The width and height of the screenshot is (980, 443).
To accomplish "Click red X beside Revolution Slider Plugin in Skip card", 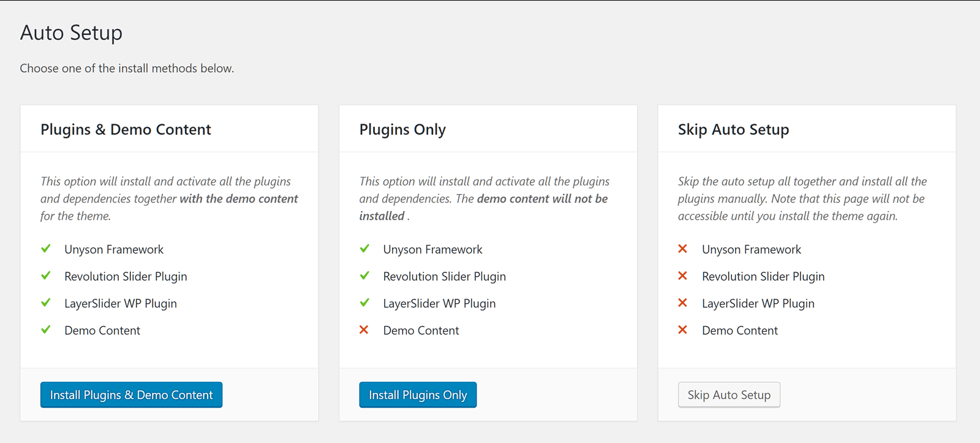I will click(683, 276).
